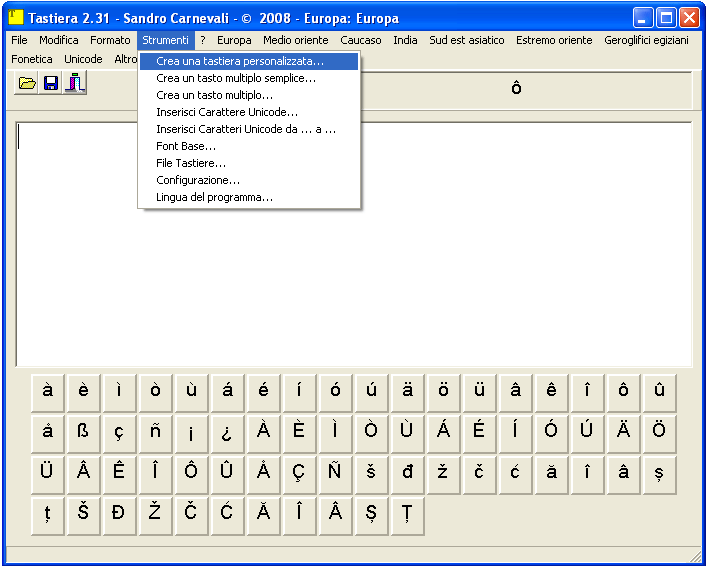Click the uppercase 'Ţ' key
Viewport: 709px width, 566px height.
[407, 515]
